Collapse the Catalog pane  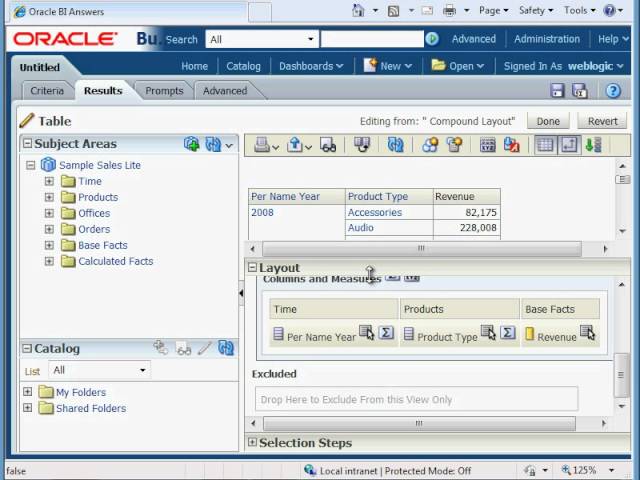(27, 348)
